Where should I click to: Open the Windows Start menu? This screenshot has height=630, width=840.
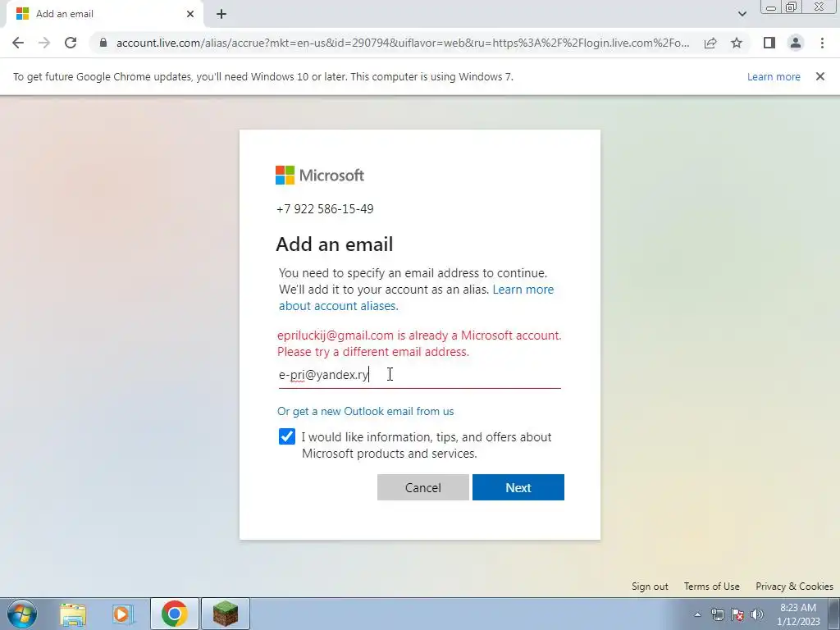click(22, 614)
